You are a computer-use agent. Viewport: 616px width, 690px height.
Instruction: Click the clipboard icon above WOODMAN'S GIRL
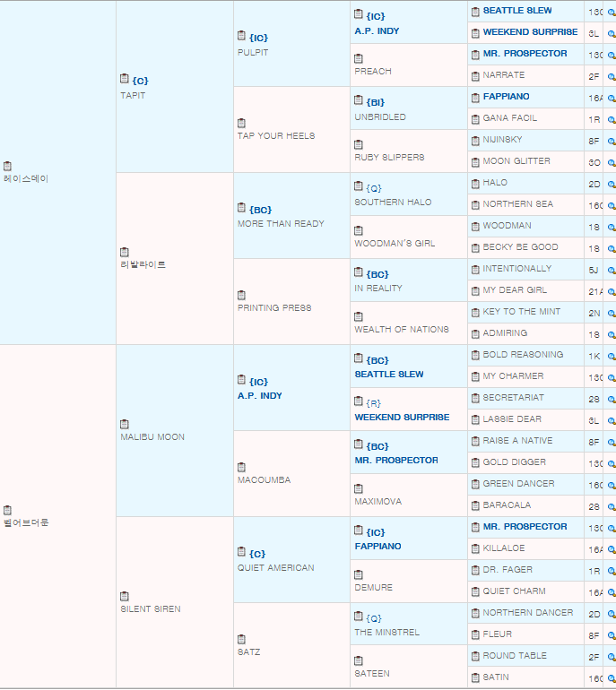(x=359, y=230)
